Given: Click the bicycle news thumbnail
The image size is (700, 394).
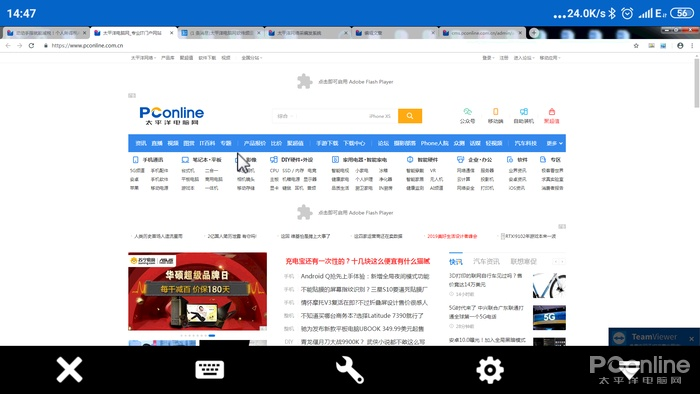Looking at the screenshot, I should tap(549, 285).
